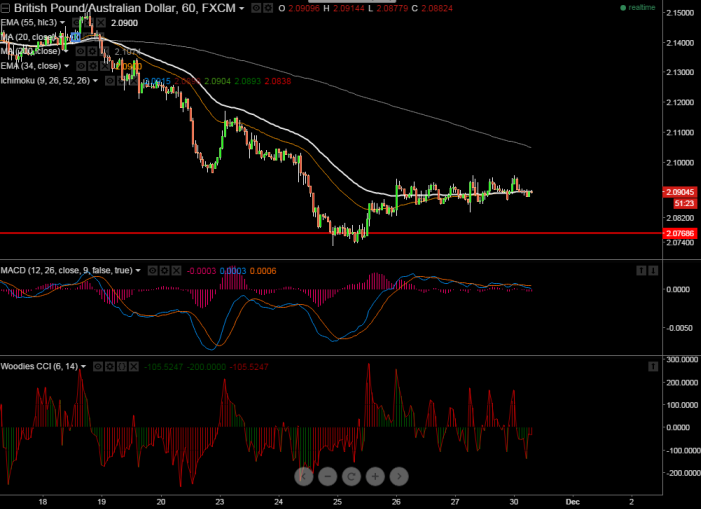This screenshot has width=701, height=509.
Task: Open Woodies CCI settings gear
Action: coord(110,366)
